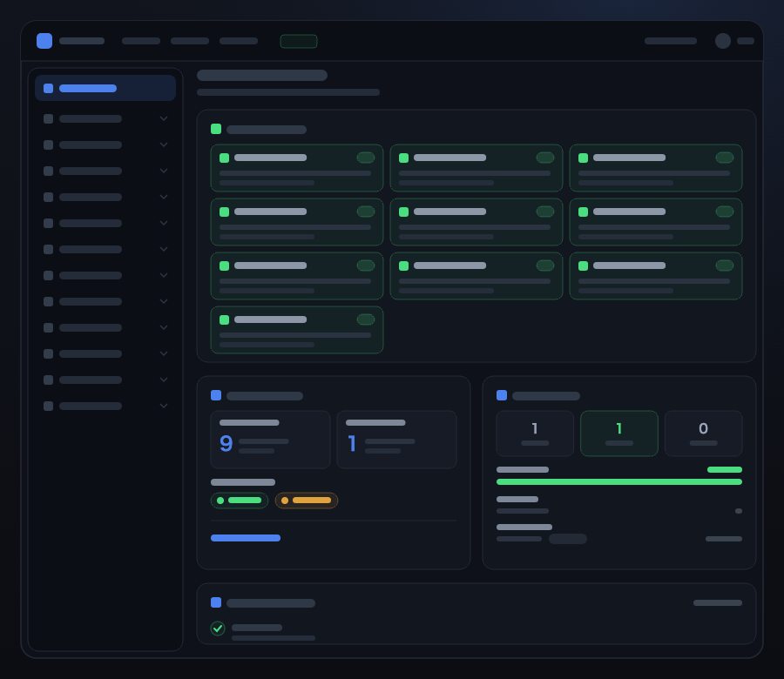This screenshot has height=679, width=784.
Task: Click the blue app logo in top bar
Action: point(44,41)
